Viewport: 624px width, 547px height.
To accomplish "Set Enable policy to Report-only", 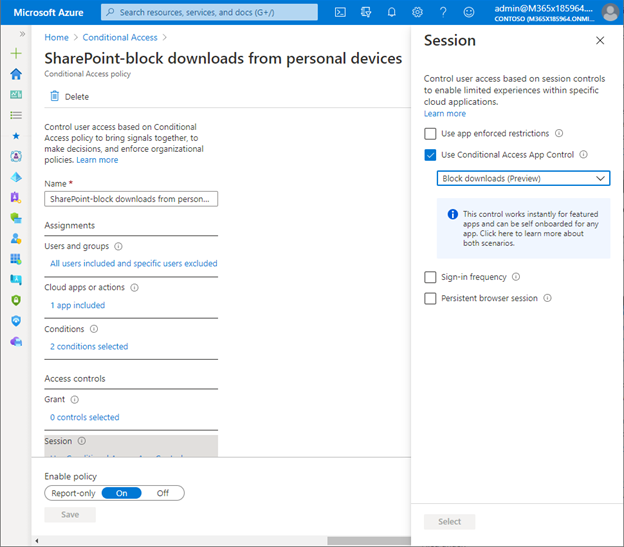I will 74,493.
